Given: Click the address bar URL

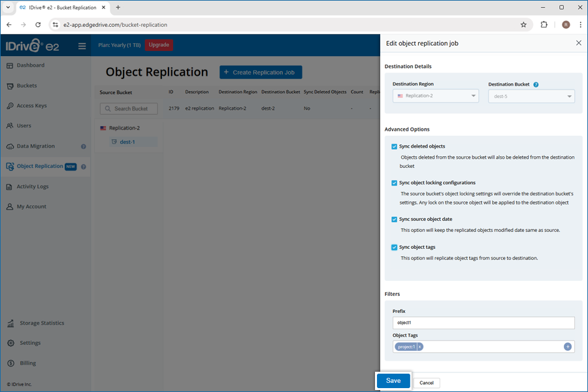Looking at the screenshot, I should [115, 25].
